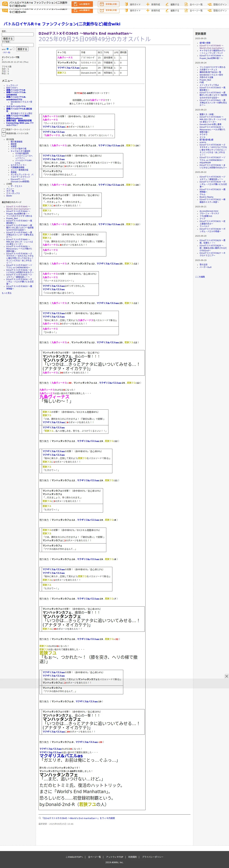The height and width of the screenshot is (868, 229).
Task: Search the page title in wiki via bottom link
Action: (78, 818)
